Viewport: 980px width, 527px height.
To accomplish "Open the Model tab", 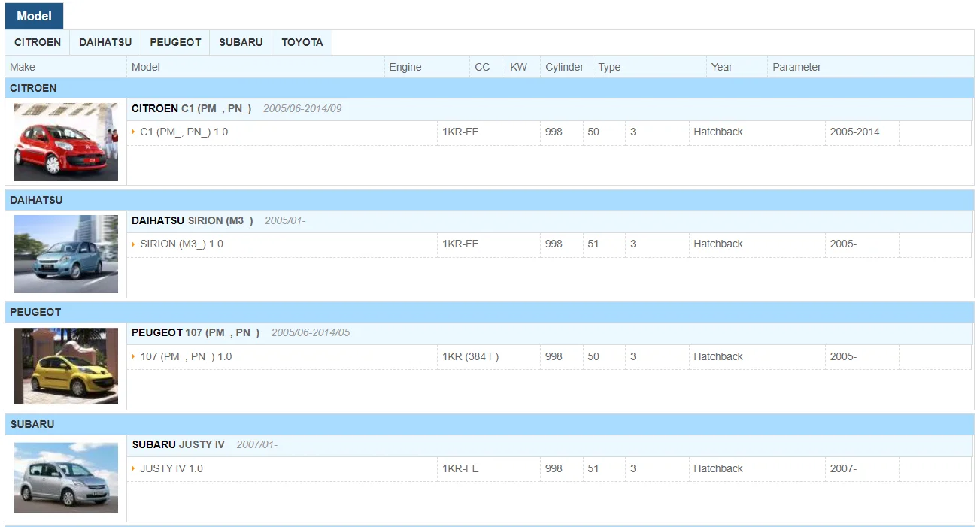I will (x=34, y=16).
